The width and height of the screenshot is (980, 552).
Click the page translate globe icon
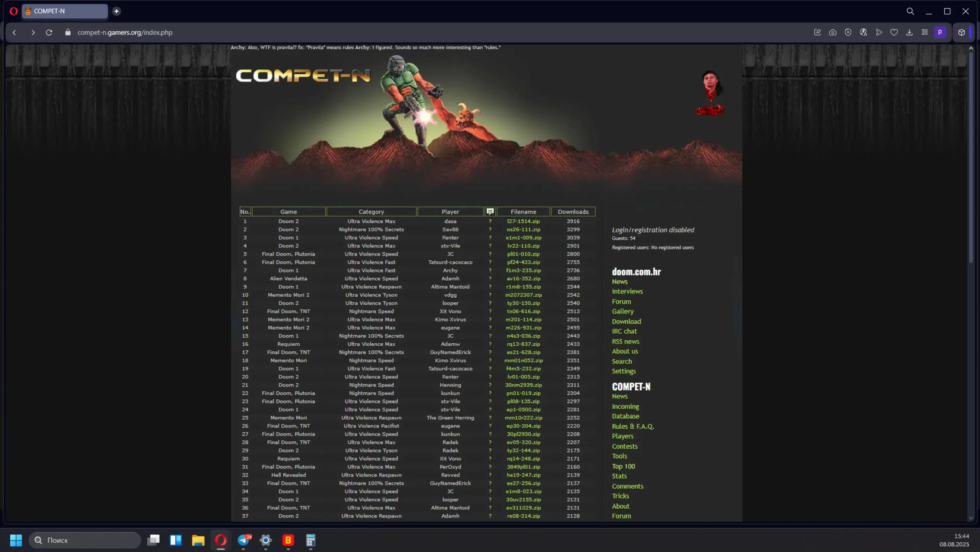863,33
